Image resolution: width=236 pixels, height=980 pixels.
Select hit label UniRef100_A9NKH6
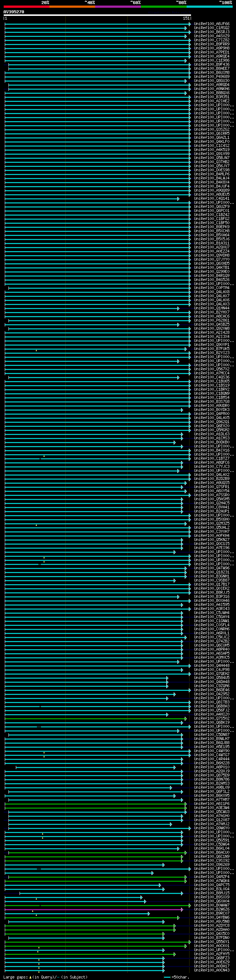pos(212,89)
